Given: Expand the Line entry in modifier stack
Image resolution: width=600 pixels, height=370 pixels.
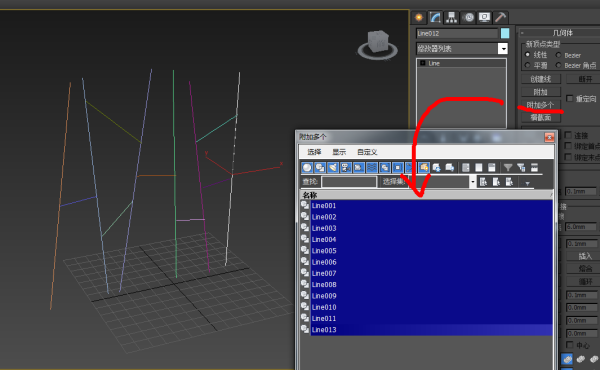Looking at the screenshot, I should click(422, 63).
